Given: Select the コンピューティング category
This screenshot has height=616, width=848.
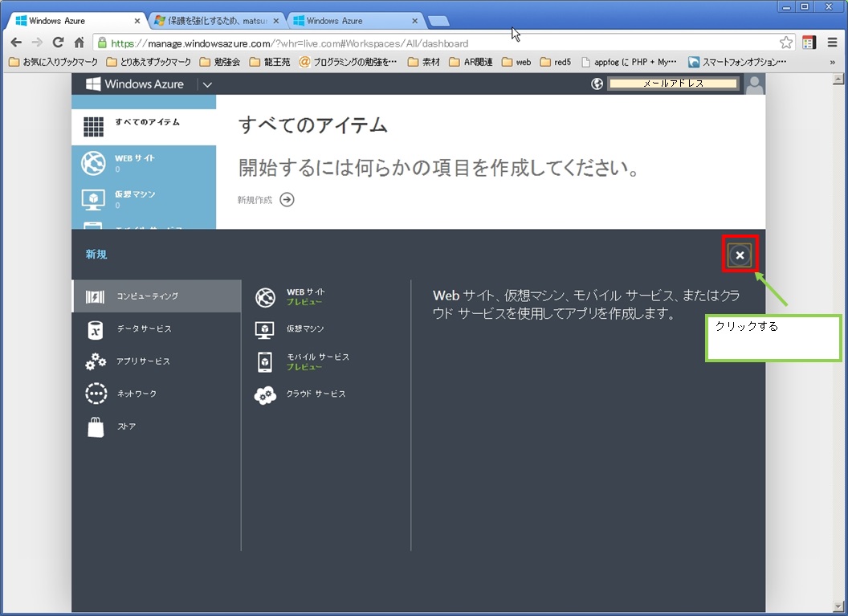Looking at the screenshot, I should coord(157,296).
